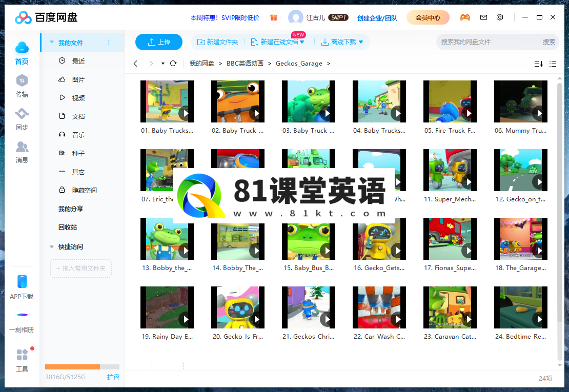Viewport: 569px width, 392px height.
Task: Click the 拖入常用文件夹 drop box
Action: 81,269
